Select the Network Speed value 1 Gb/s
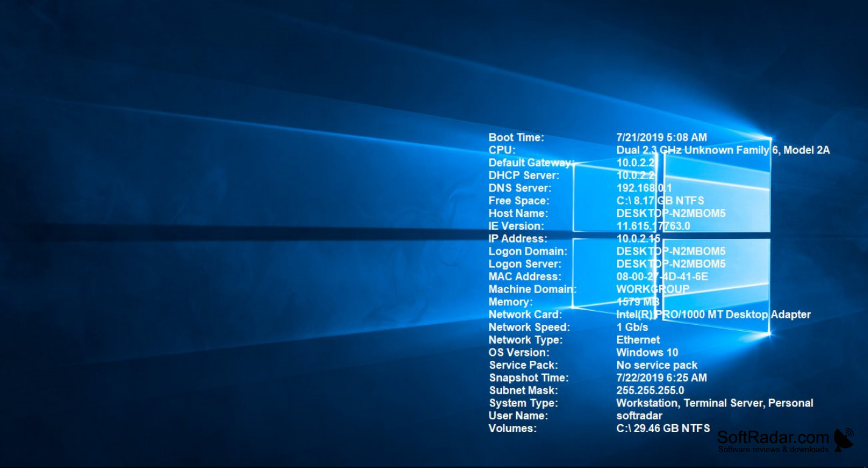868x468 pixels. point(632,327)
